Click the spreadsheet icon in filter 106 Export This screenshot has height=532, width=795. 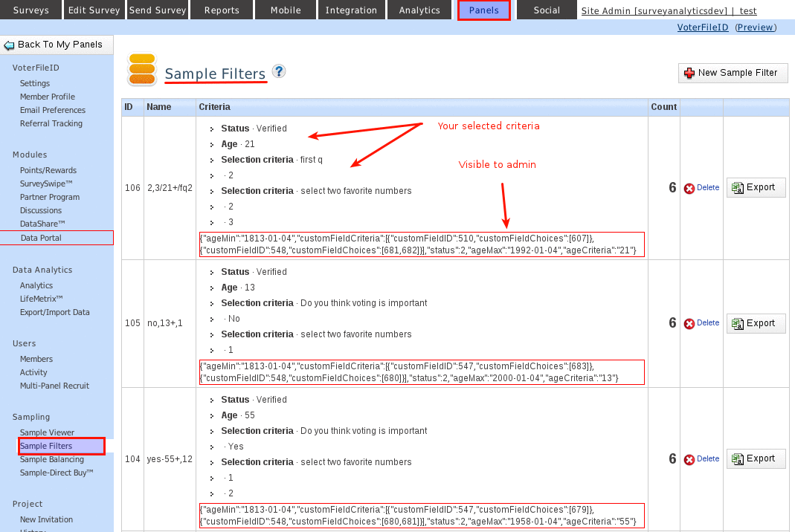[738, 188]
